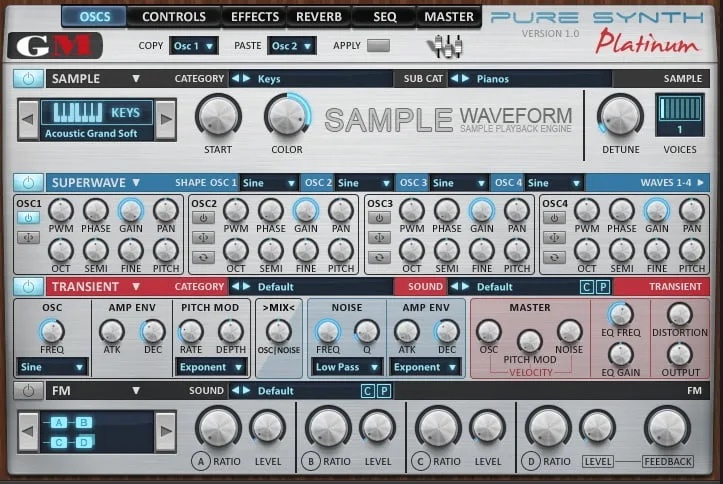
Task: Switch to CONTROLS tab
Action: pos(174,17)
